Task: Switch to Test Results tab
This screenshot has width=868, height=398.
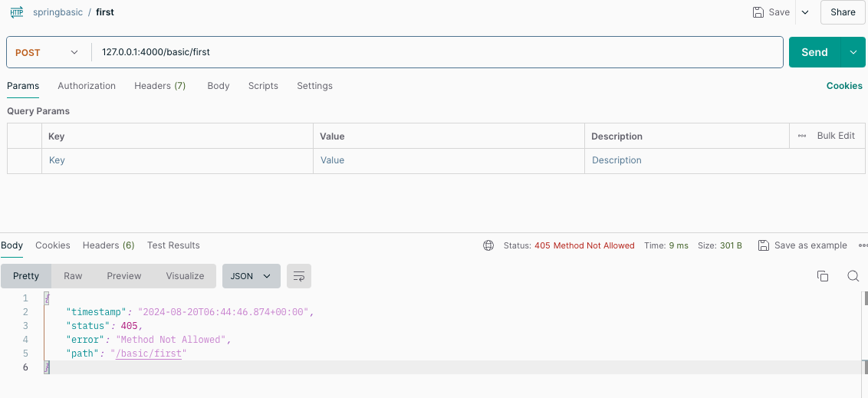Action: [x=173, y=245]
